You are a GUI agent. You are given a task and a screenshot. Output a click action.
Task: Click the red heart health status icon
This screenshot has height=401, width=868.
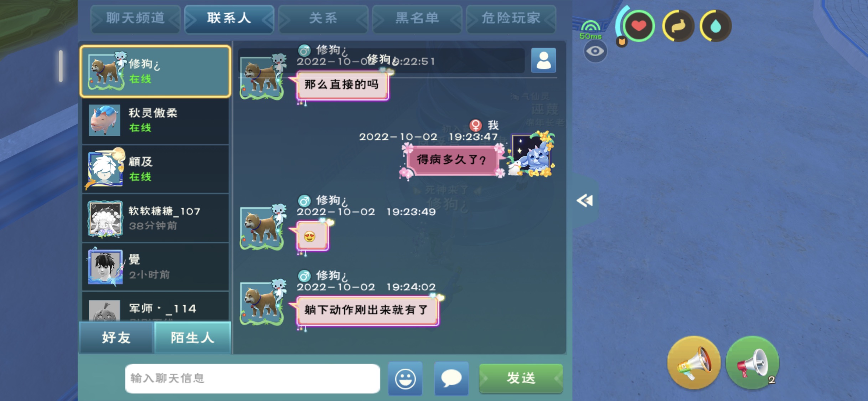639,26
